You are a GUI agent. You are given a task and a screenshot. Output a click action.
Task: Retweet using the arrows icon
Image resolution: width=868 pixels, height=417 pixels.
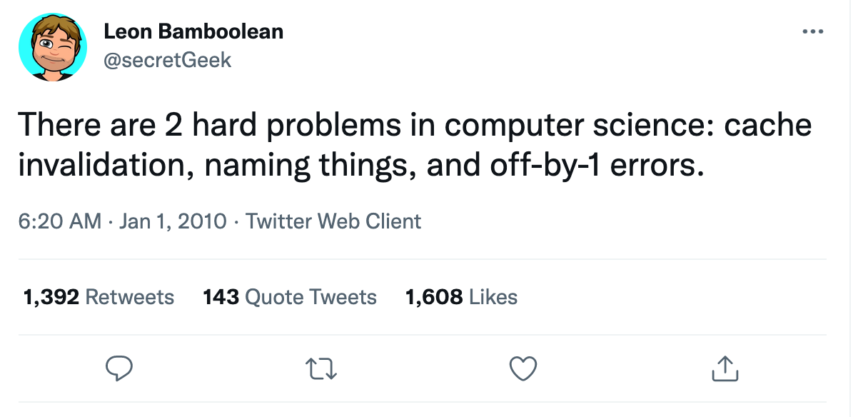click(321, 368)
